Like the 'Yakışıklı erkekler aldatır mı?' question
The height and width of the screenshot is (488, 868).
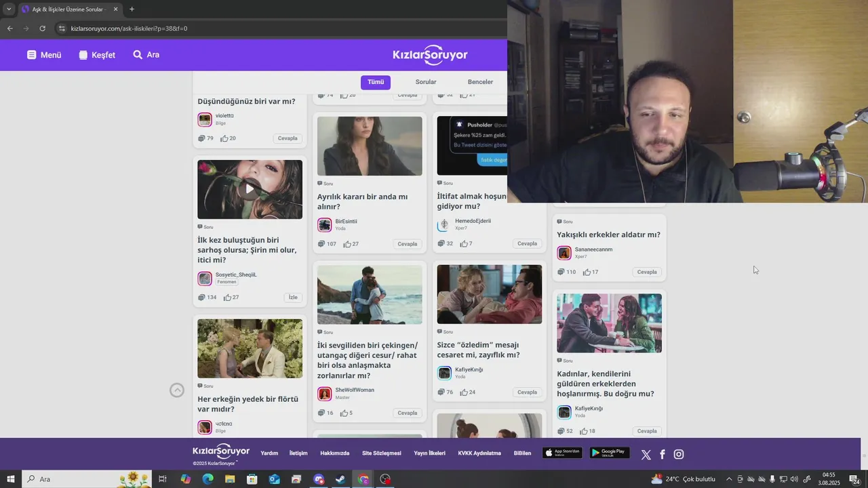tap(587, 272)
